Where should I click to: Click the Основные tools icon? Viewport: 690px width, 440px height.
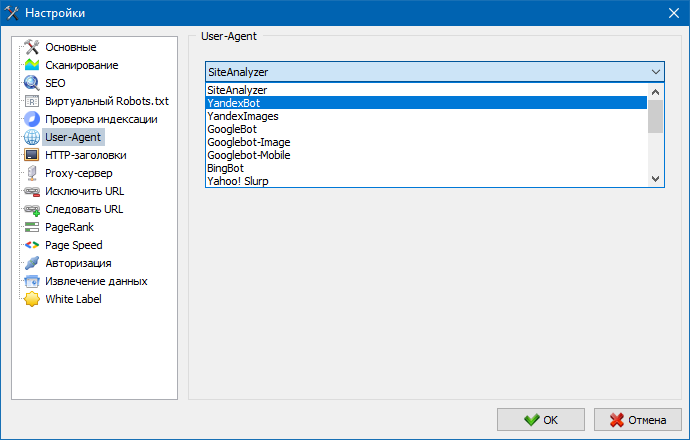(32, 47)
